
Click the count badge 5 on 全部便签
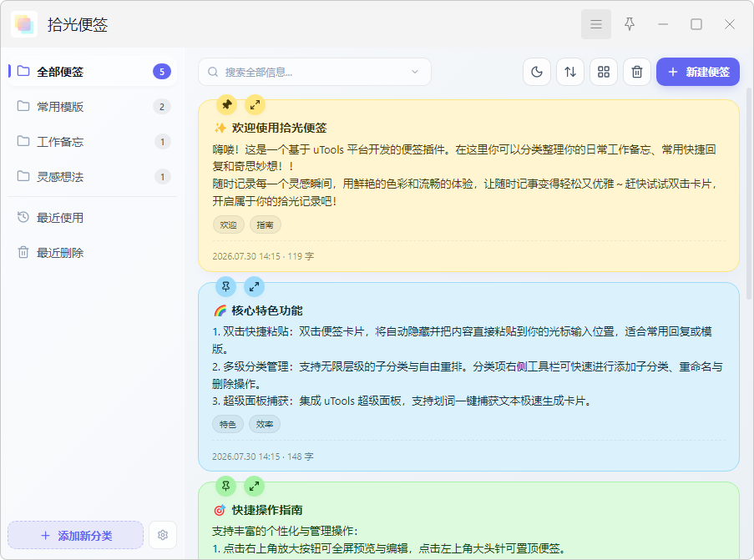click(162, 72)
